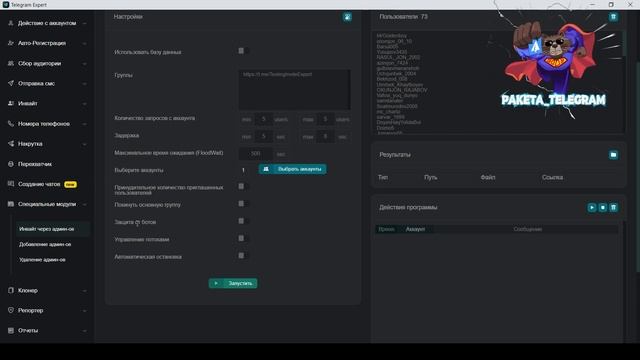
Task: Enable Защита от ботов switch
Action: pos(243,221)
